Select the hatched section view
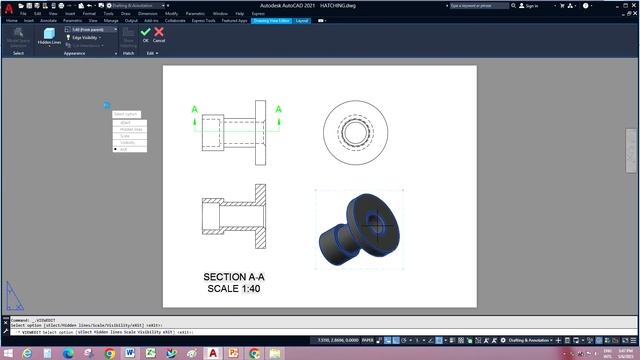Image resolution: width=640 pixels, height=360 pixels. click(234, 216)
